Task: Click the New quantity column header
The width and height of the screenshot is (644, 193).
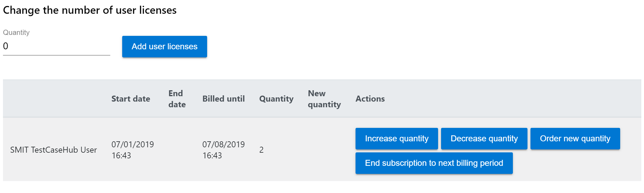Action: pos(324,99)
